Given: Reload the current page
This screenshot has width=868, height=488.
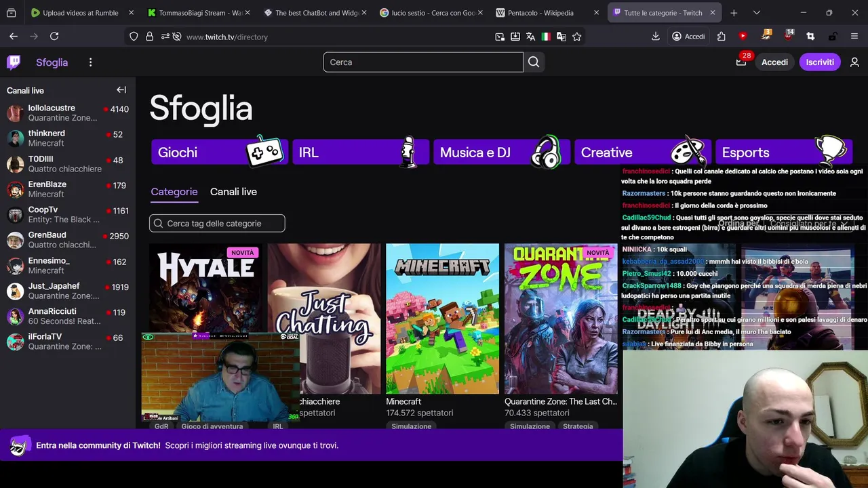Looking at the screenshot, I should point(54,37).
